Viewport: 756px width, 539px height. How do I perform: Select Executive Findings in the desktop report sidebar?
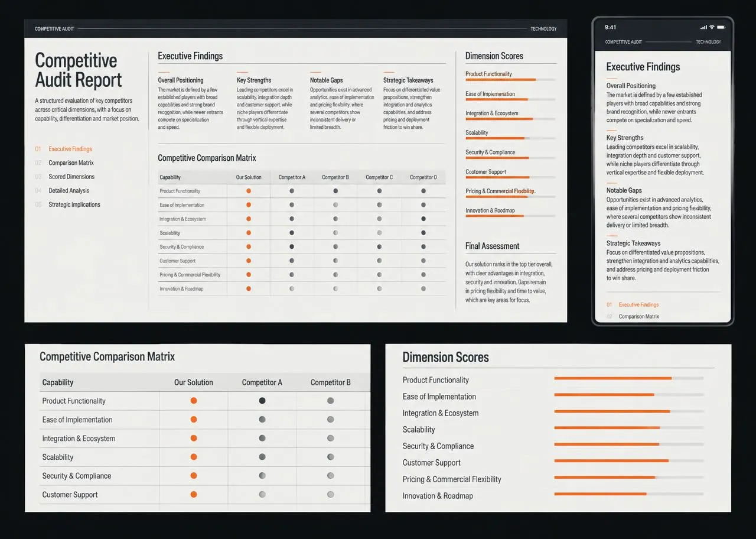pyautogui.click(x=70, y=149)
